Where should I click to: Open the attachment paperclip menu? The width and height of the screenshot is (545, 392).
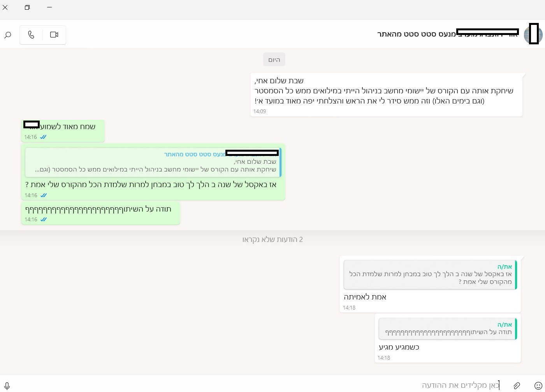coord(517,385)
